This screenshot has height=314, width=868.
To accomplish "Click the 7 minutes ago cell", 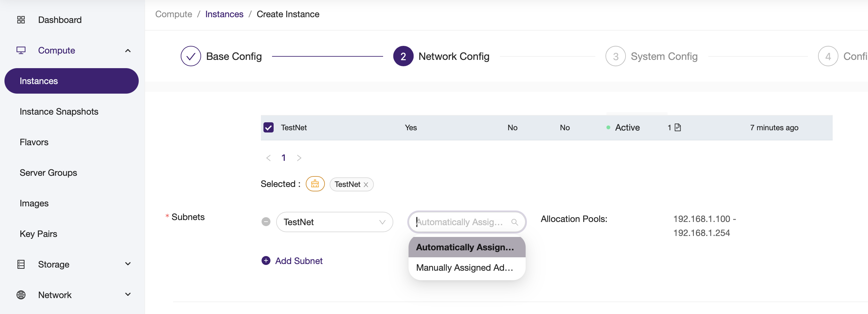I will click(774, 127).
